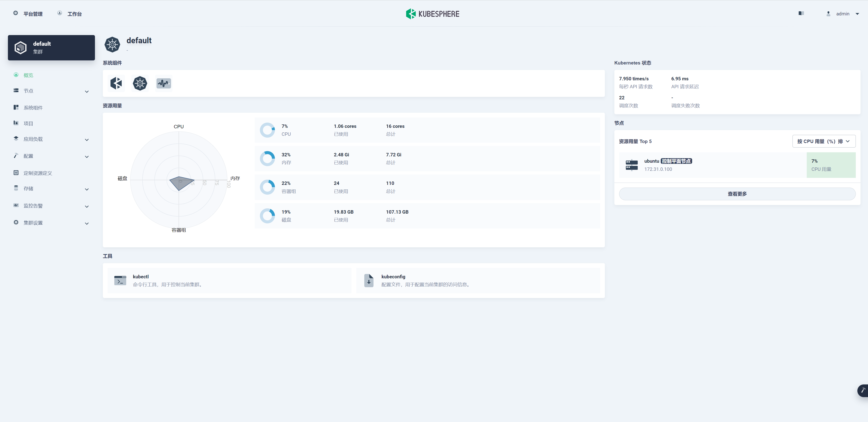Image resolution: width=868 pixels, height=422 pixels.
Task: Click the resource usage radar chart
Action: coord(179,180)
